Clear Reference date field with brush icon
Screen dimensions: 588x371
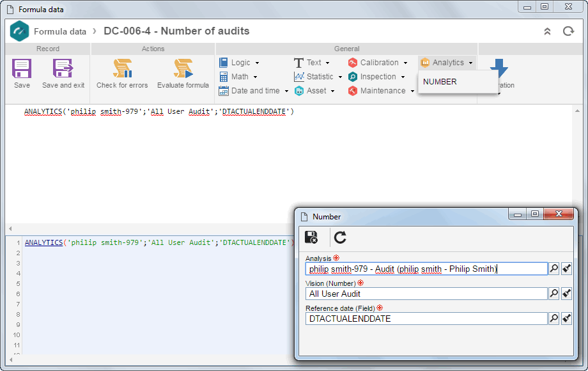tap(567, 319)
